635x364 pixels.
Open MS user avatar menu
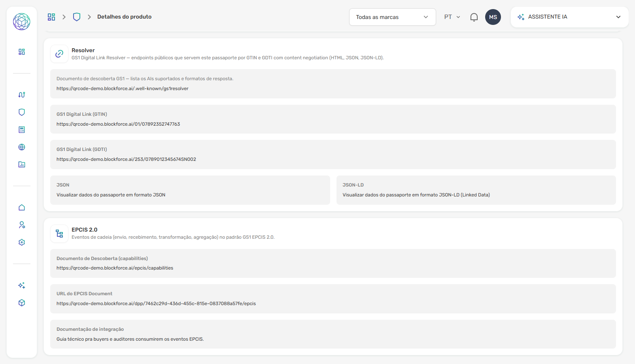[493, 17]
